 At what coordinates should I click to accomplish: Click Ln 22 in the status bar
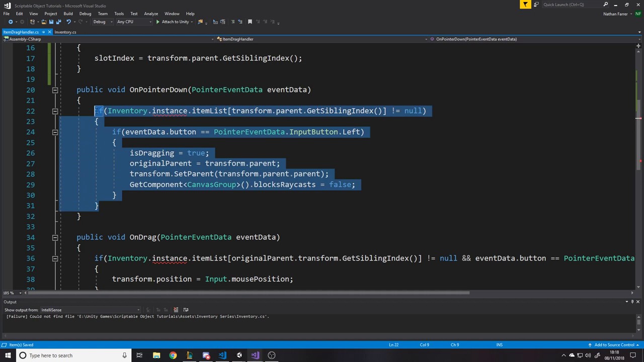click(393, 345)
